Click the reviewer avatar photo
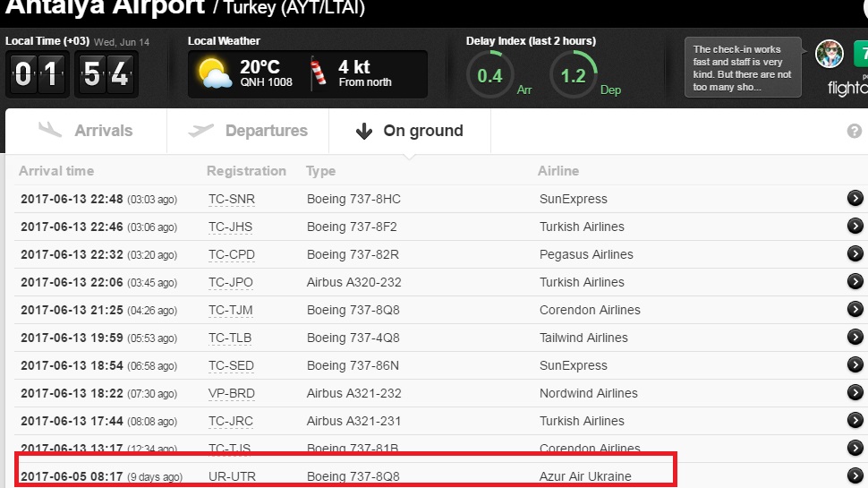 830,54
